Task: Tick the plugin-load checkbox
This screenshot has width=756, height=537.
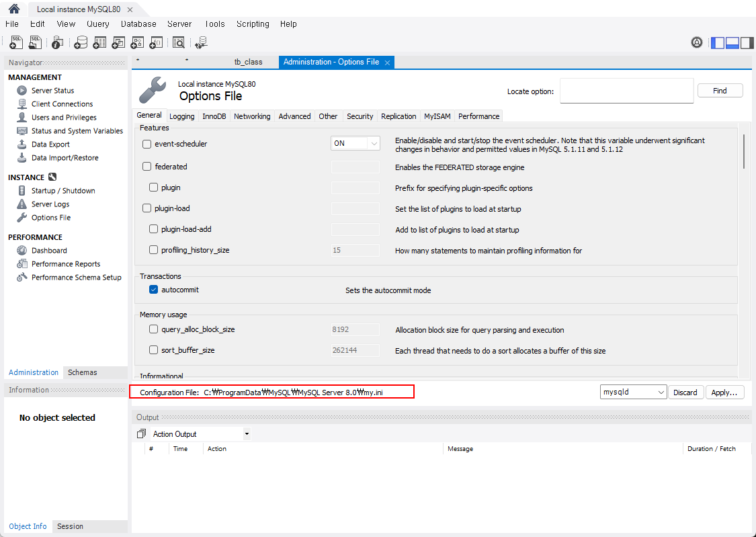Action: pyautogui.click(x=147, y=208)
